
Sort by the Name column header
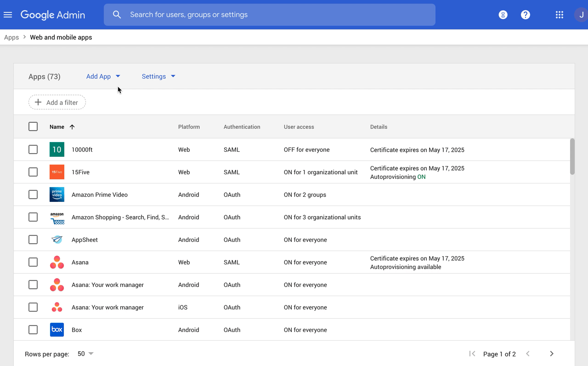62,127
